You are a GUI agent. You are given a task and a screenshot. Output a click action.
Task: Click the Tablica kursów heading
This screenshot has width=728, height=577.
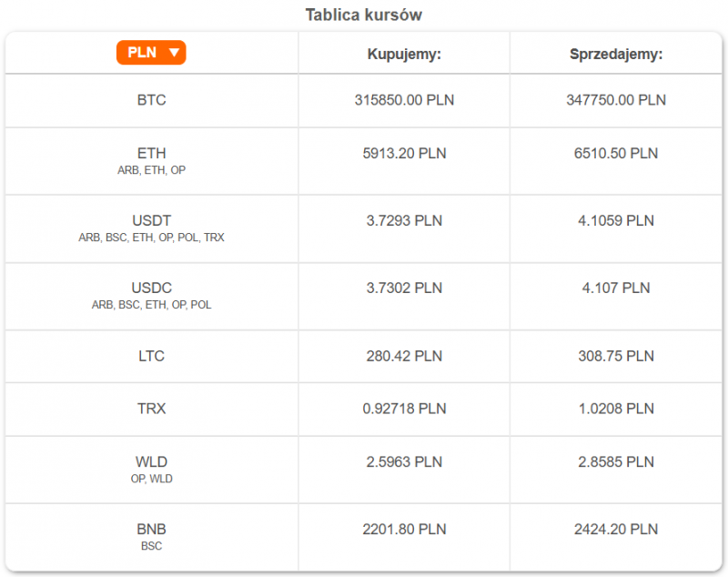pos(364,15)
